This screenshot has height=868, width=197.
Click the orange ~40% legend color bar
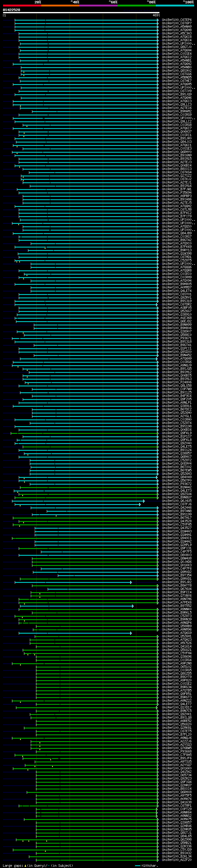point(60,6)
